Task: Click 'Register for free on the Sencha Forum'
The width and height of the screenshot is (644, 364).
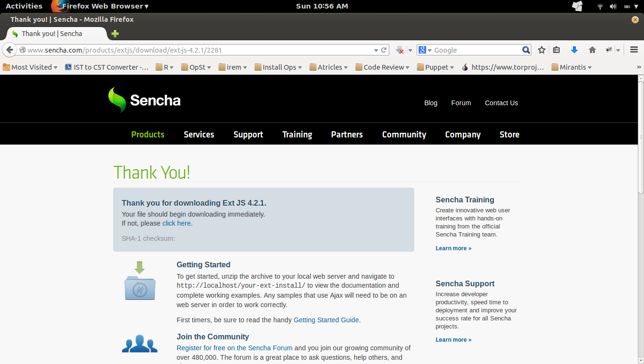Action: (234, 348)
